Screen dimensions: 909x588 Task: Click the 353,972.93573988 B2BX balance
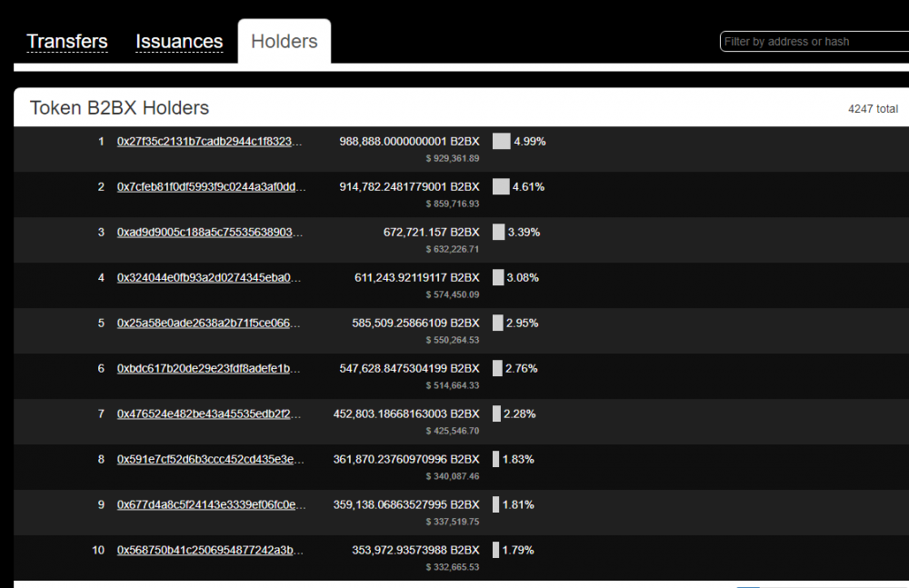(x=415, y=550)
